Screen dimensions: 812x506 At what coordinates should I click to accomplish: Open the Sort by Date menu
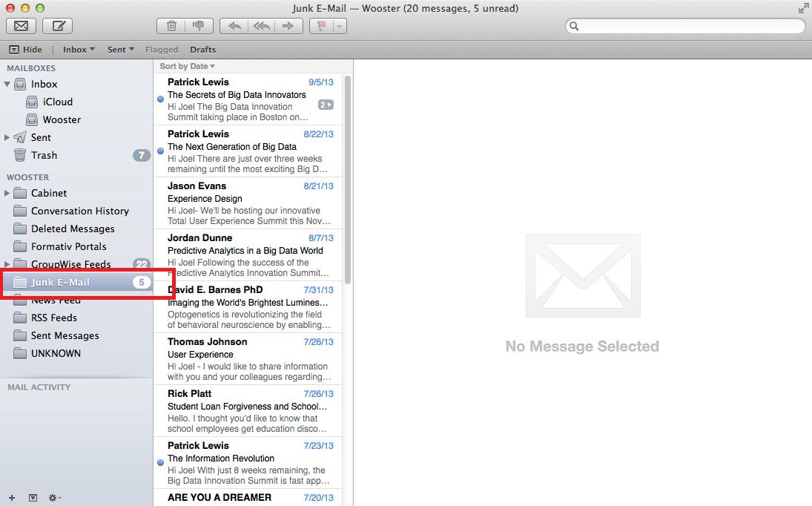coord(187,66)
